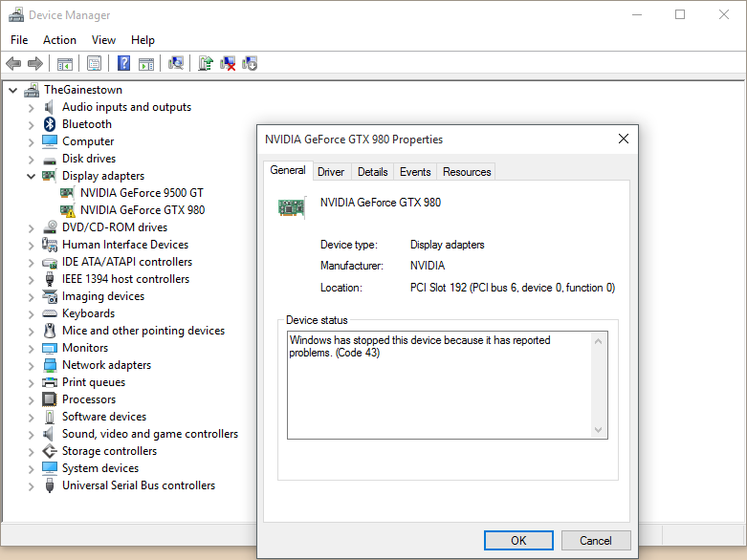
Task: Open the View menu
Action: (103, 40)
